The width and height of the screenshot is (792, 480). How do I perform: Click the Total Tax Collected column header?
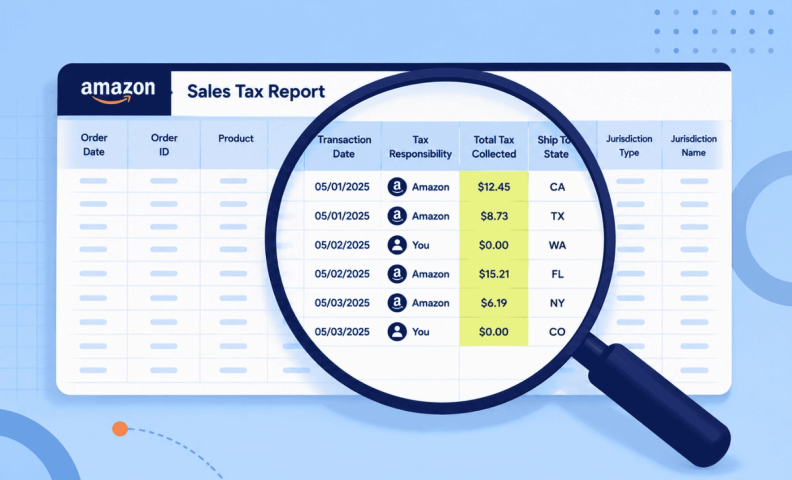(494, 147)
